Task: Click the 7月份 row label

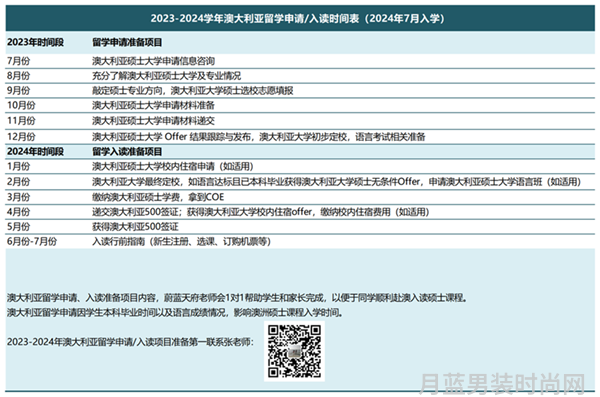Action: point(18,61)
